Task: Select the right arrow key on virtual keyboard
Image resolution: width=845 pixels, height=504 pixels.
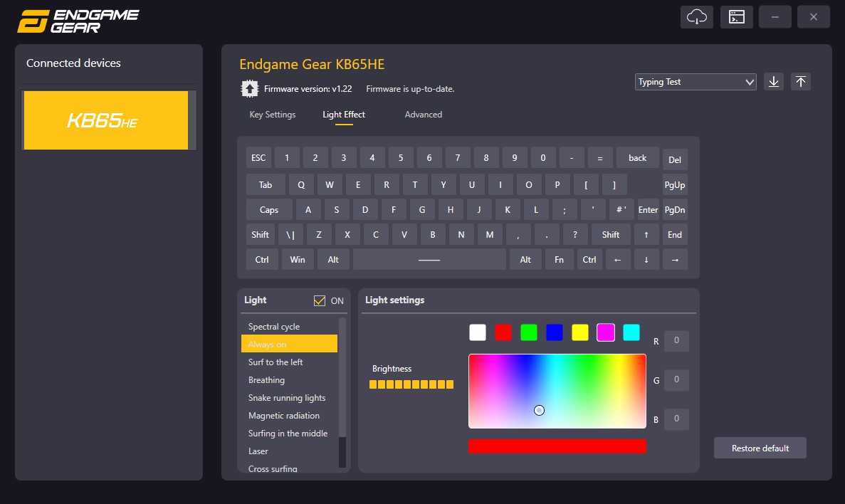Action: (675, 259)
